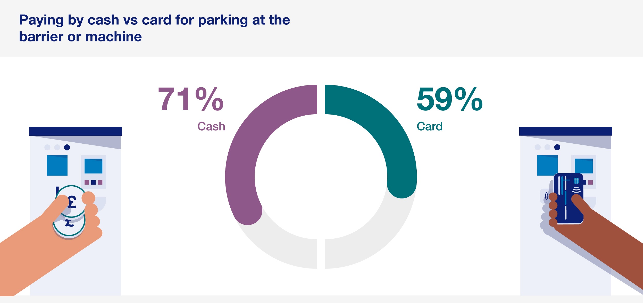Click the small blue screen on left machine
The height and width of the screenshot is (303, 644).
point(93,166)
